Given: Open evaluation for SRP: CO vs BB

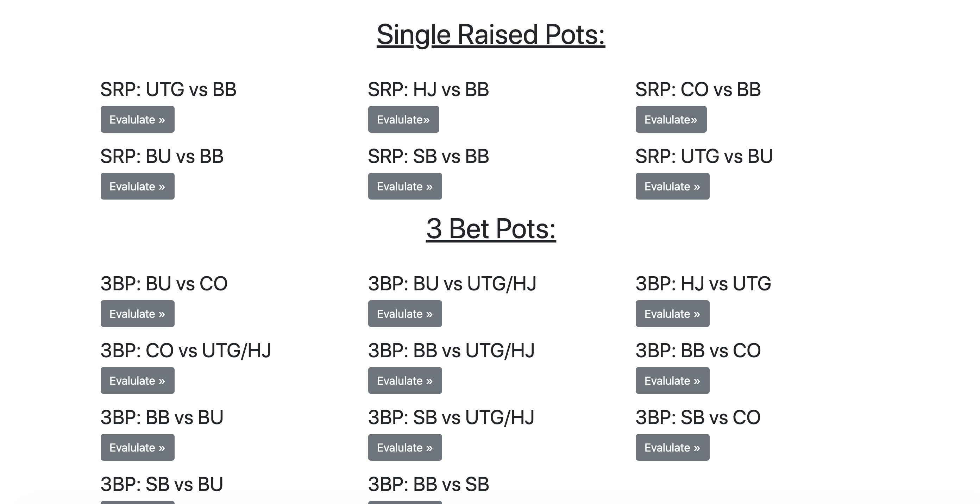Looking at the screenshot, I should click(671, 119).
